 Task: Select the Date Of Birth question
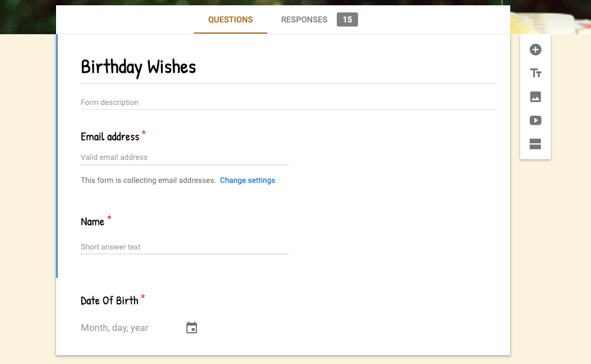pos(109,300)
